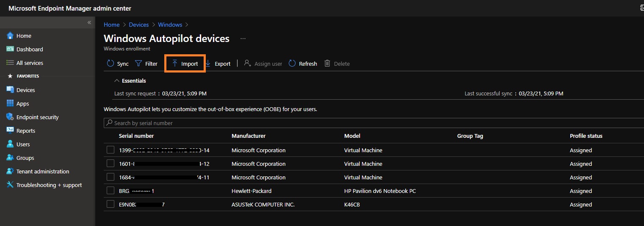Select checkbox for serial 1601 device
Viewport: 644px width, 226px height.
point(111,164)
